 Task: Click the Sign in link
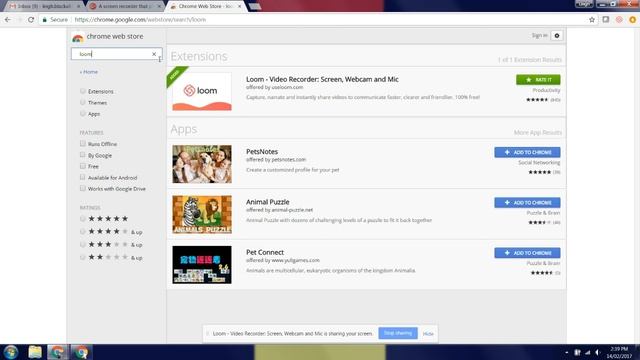click(540, 36)
